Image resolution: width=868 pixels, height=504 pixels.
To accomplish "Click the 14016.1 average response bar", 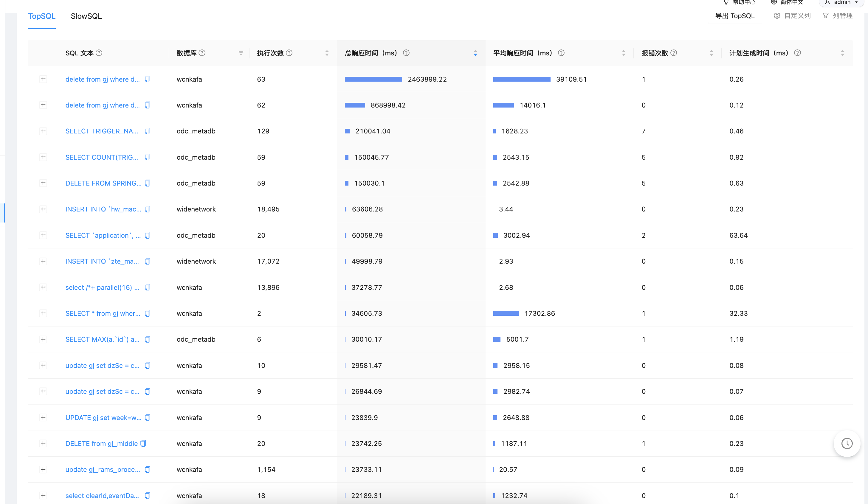I will pos(503,105).
